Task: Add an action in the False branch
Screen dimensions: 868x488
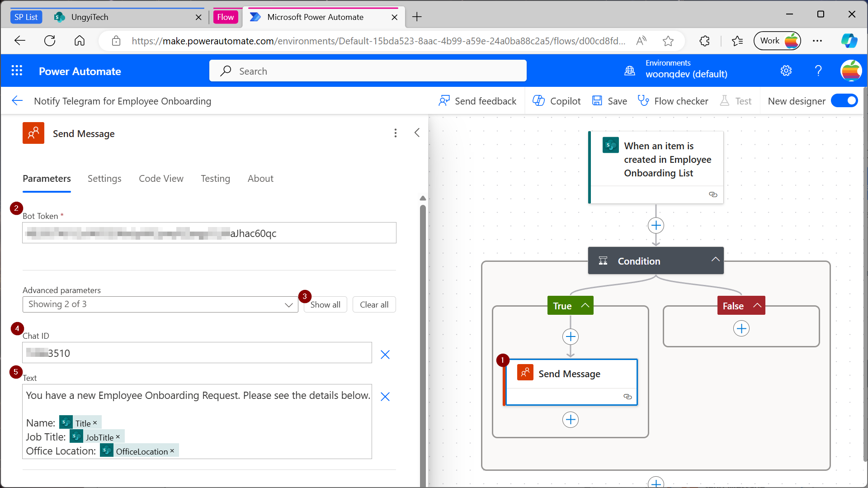Action: pos(741,328)
